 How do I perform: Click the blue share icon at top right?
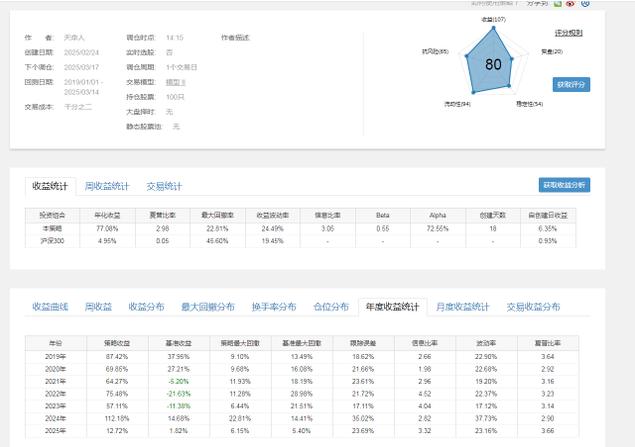coord(584,3)
